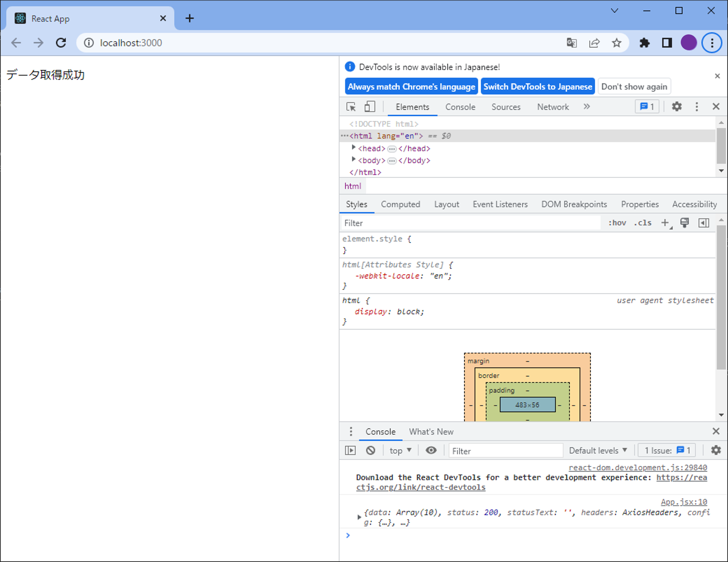
Task: Open the tab search chevron
Action: pyautogui.click(x=615, y=11)
